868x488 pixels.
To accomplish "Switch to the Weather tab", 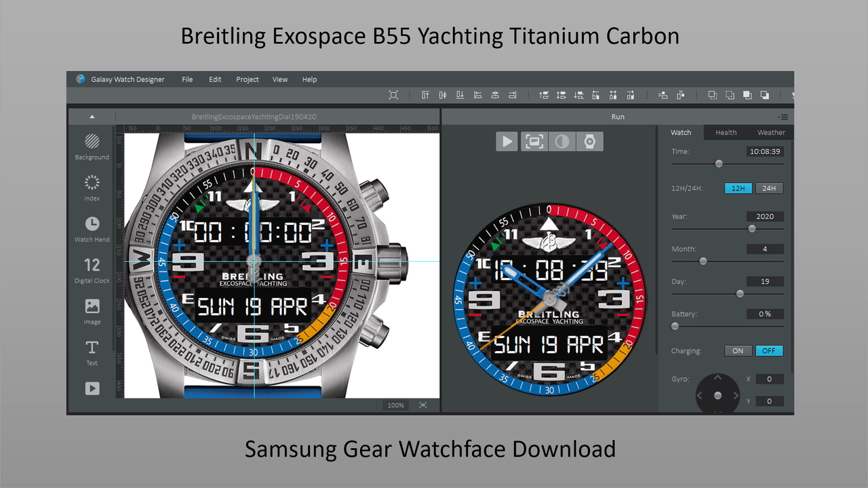I will click(771, 132).
